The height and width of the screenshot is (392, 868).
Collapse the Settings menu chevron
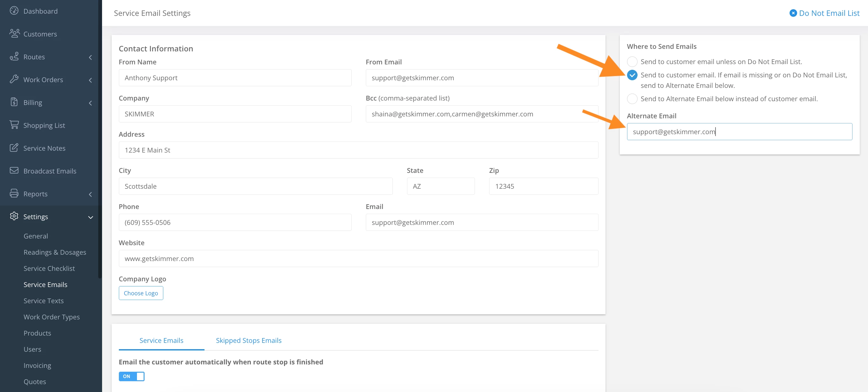click(90, 217)
